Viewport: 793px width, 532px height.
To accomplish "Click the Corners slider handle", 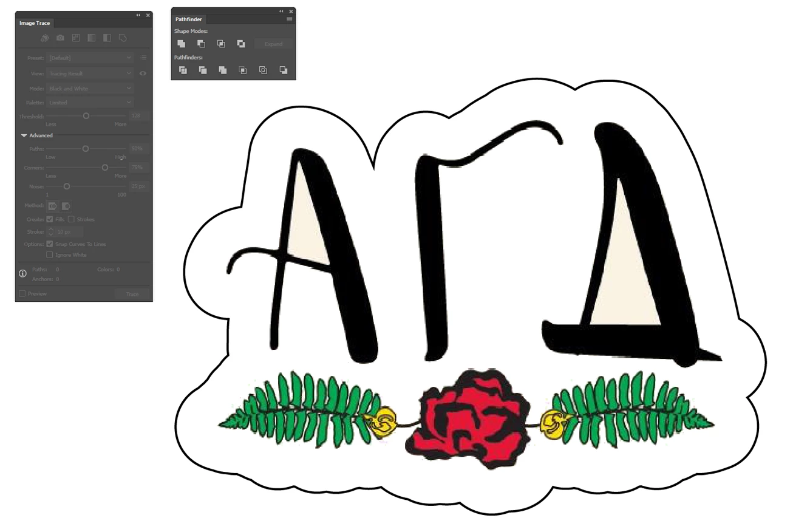I will 105,167.
